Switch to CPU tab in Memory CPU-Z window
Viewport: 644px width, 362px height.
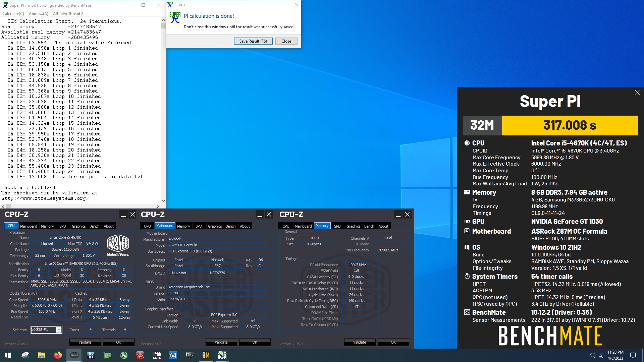[x=286, y=226]
